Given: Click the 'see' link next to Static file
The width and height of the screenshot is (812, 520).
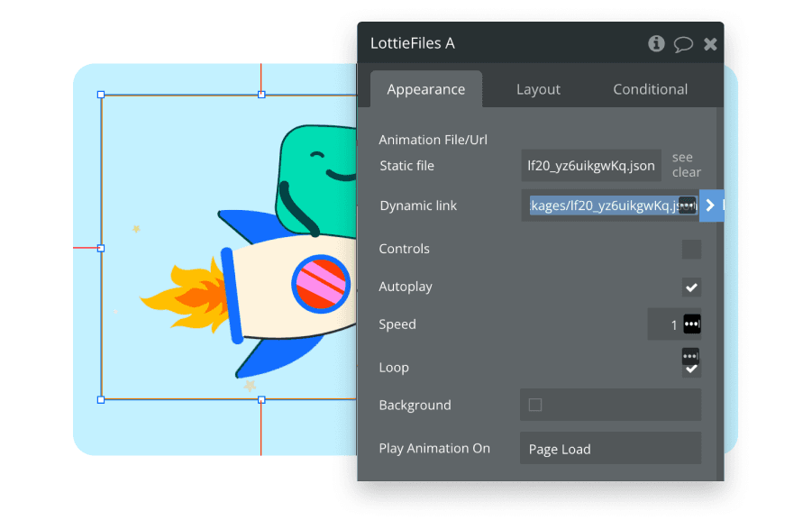Looking at the screenshot, I should [x=682, y=157].
